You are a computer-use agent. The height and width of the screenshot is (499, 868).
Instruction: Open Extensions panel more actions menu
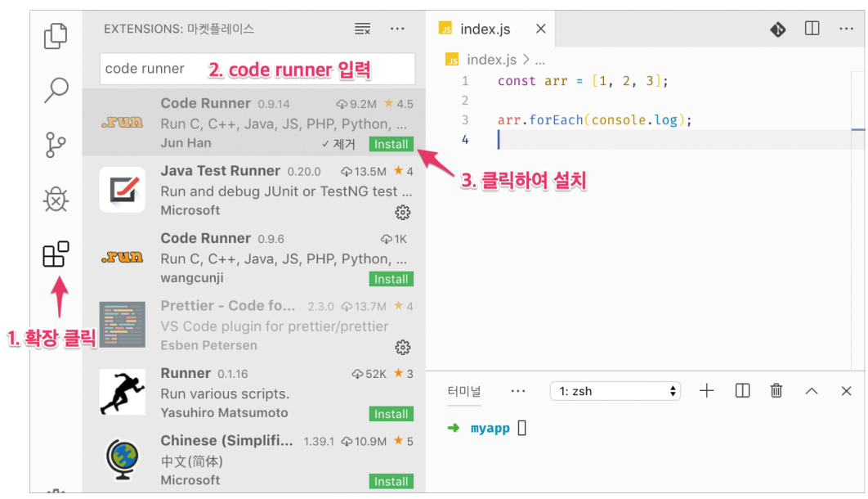397,29
